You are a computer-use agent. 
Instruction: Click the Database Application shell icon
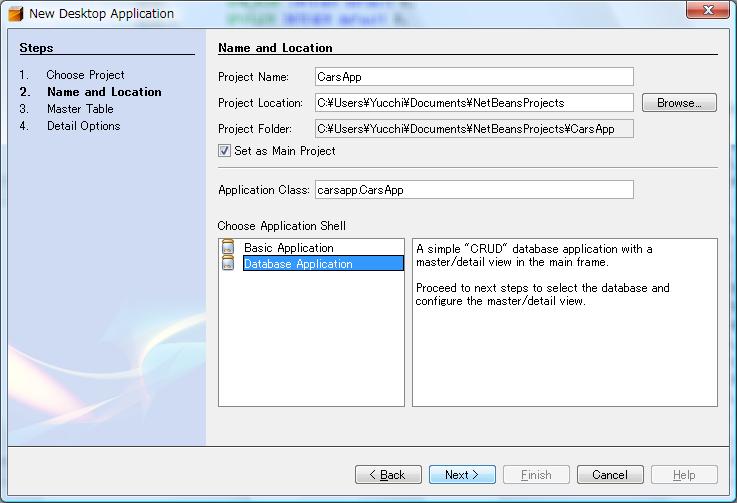(x=229, y=264)
